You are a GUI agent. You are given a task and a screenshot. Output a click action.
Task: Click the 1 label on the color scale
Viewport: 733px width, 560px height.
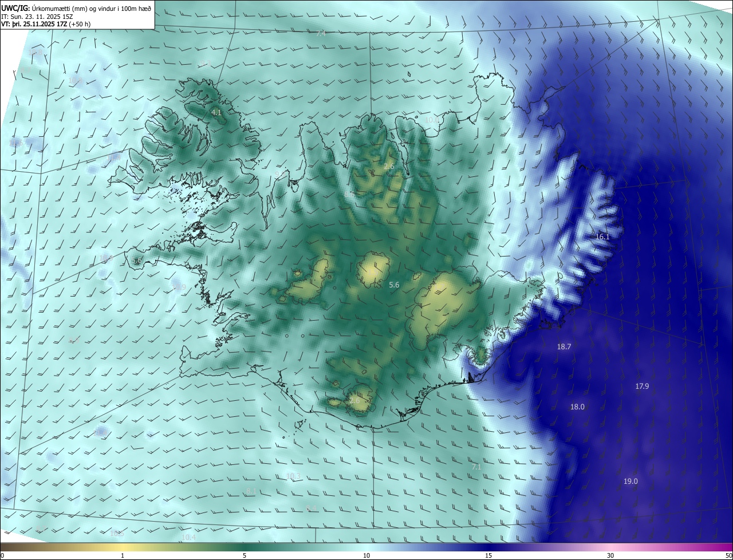tap(123, 555)
